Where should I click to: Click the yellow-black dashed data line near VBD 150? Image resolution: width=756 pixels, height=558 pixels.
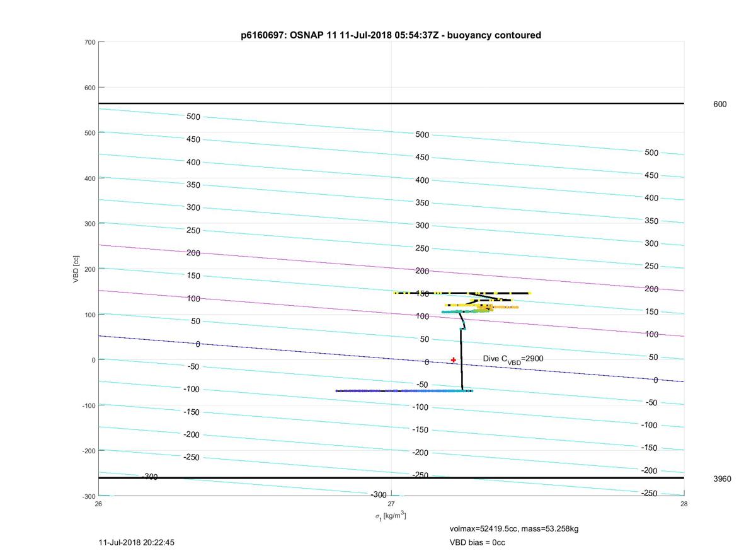[x=462, y=293]
